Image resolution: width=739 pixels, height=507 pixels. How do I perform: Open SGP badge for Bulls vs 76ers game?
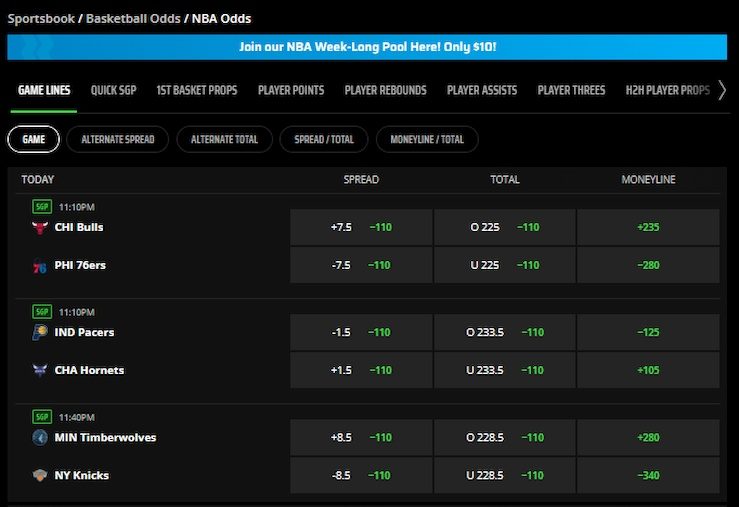click(42, 207)
